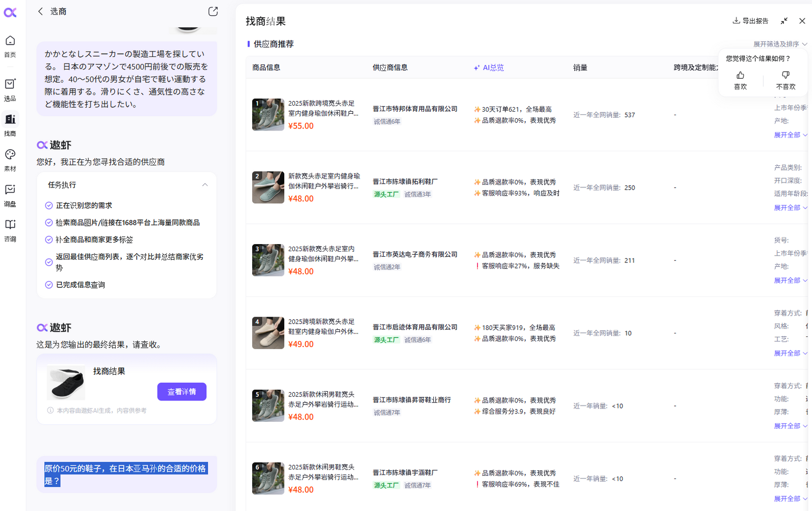Click the 查看详情 button
The width and height of the screenshot is (812, 511).
coord(182,392)
